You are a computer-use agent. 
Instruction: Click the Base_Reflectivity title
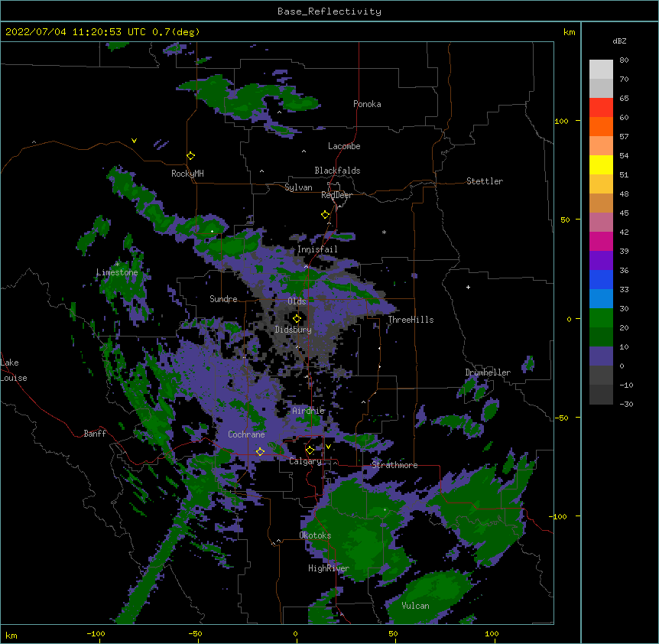(329, 11)
